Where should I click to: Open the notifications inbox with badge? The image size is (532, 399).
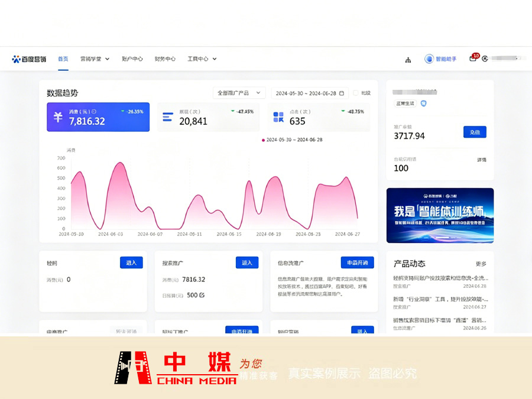click(473, 58)
